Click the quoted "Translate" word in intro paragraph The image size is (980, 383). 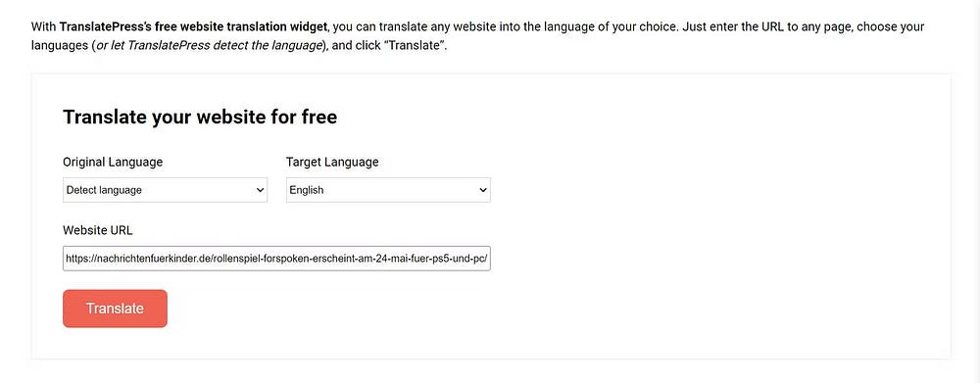tap(417, 46)
